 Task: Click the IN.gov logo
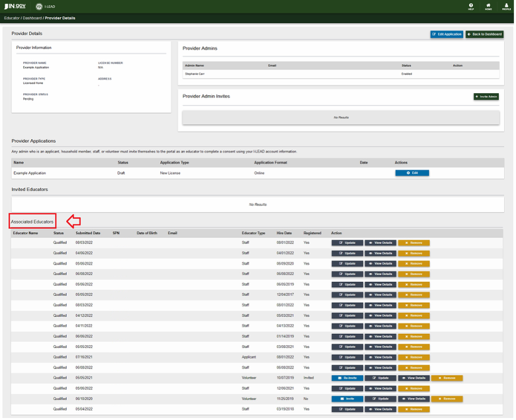click(15, 6)
